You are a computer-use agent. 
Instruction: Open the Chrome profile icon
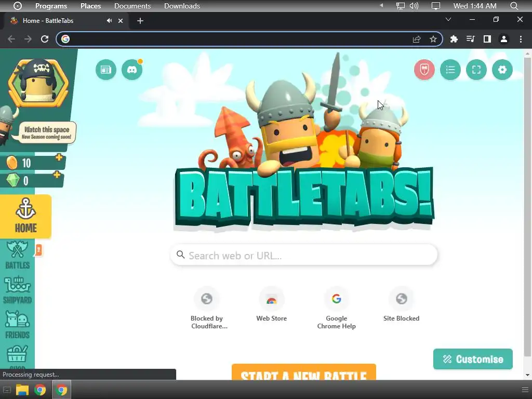(x=504, y=39)
